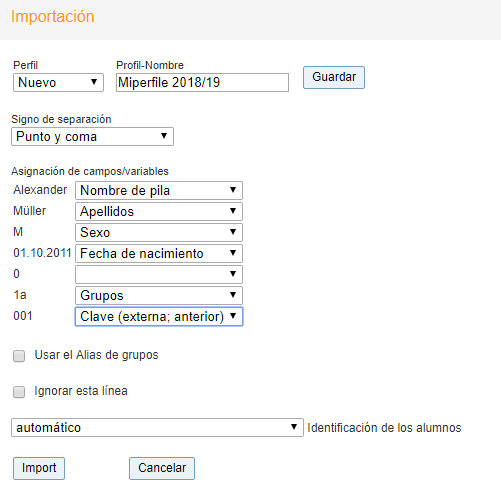Click the Importación heading

53,17
